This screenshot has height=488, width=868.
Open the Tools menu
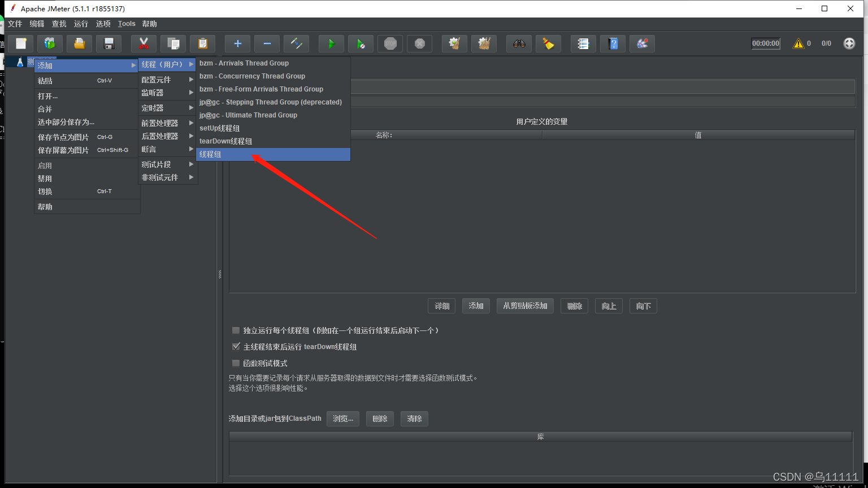(127, 24)
